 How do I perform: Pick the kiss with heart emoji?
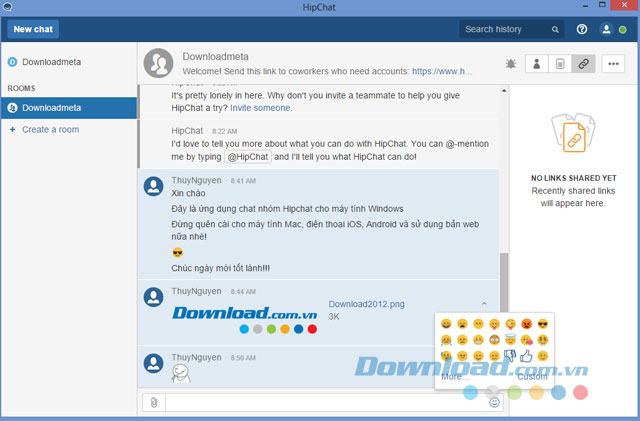click(527, 340)
